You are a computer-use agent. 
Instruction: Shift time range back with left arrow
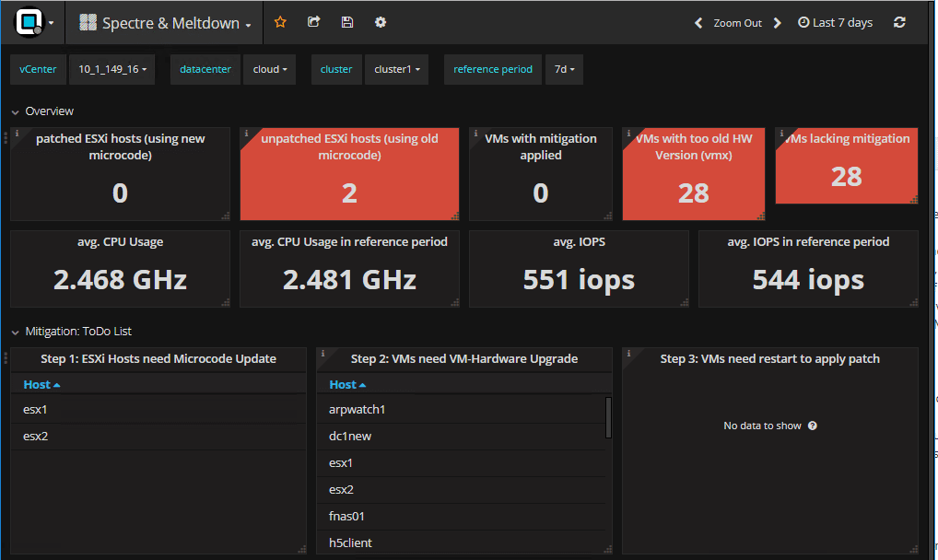(698, 23)
